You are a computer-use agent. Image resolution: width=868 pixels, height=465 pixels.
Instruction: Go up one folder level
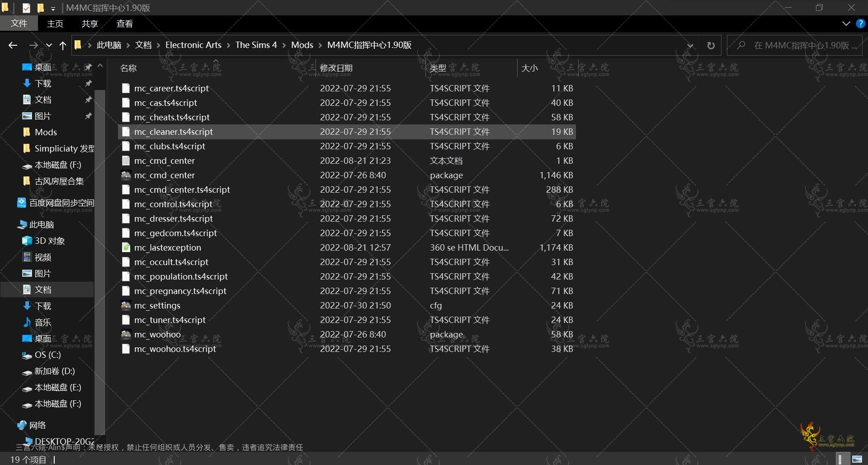[x=63, y=45]
